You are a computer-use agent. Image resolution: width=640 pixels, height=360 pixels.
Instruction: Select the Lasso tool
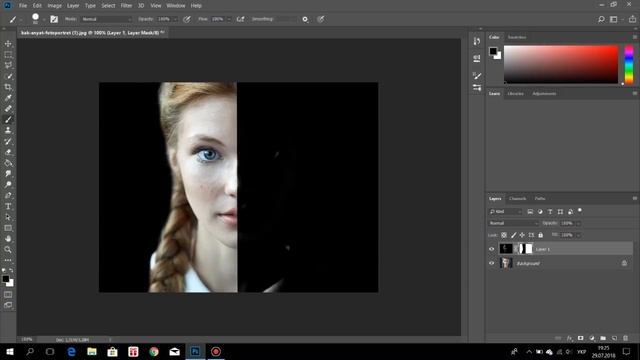[x=8, y=65]
